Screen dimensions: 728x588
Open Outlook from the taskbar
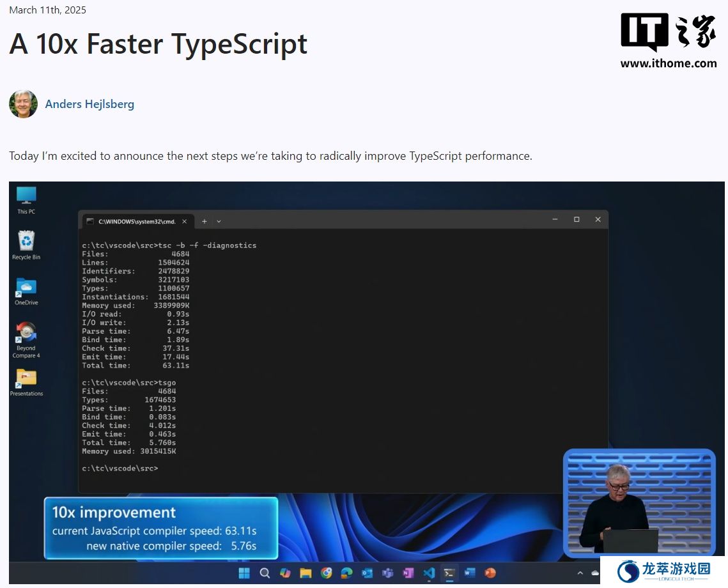coord(367,573)
